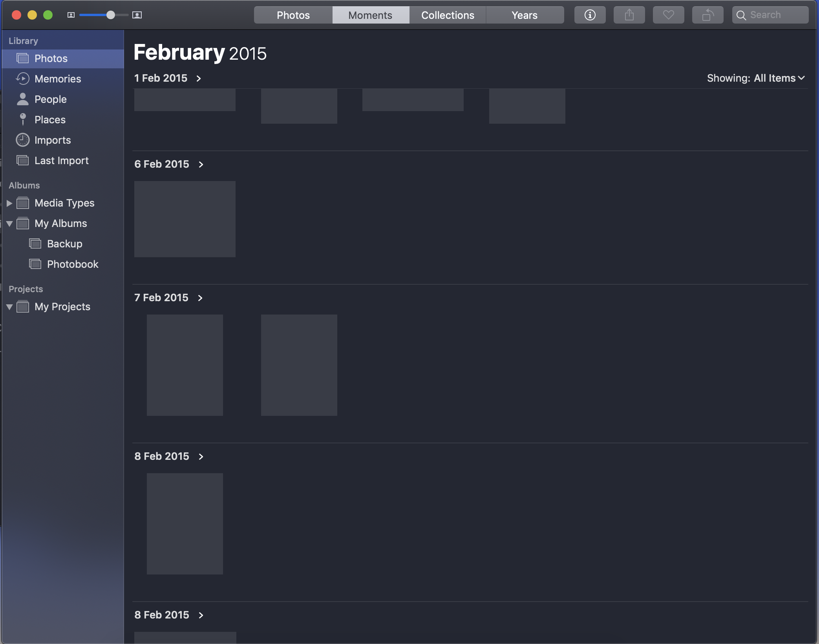This screenshot has width=819, height=644.
Task: Click the Memories sidebar icon
Action: click(22, 79)
